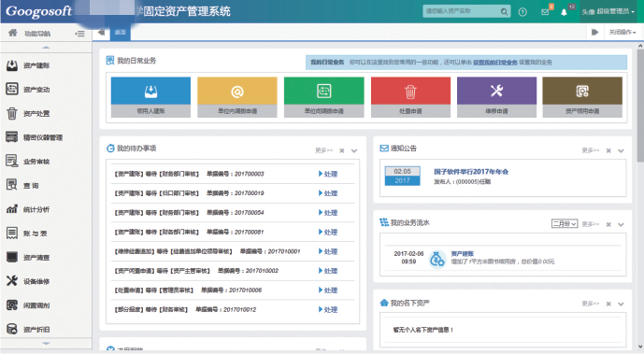Collapse the 我的待办事项 panel chevron
The height and width of the screenshot is (354, 644).
pyautogui.click(x=354, y=151)
